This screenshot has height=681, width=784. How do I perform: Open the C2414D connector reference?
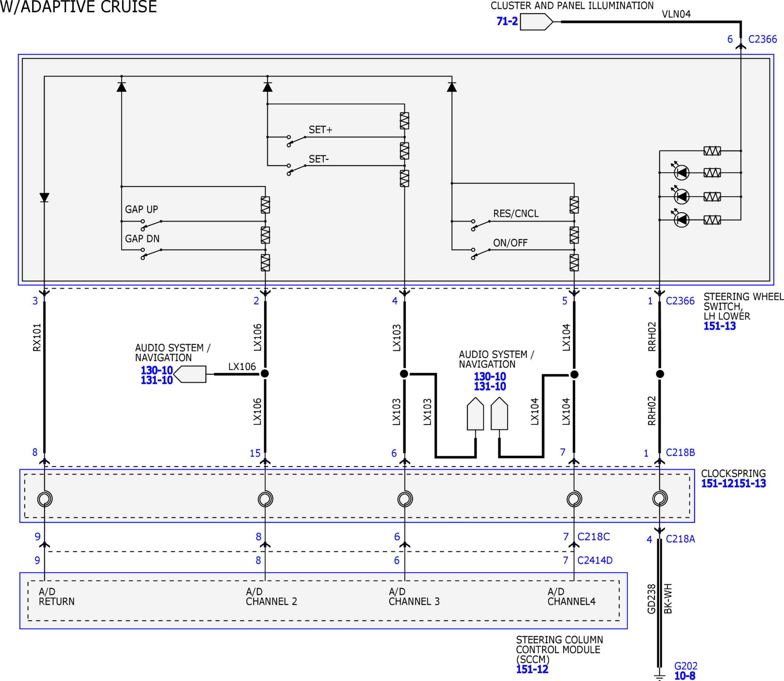tap(595, 560)
